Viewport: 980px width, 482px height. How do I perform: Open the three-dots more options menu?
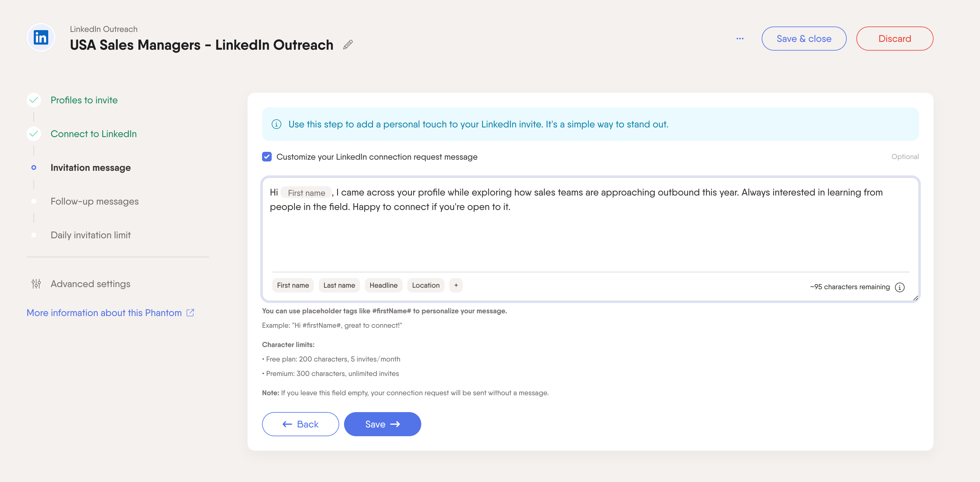(x=740, y=38)
